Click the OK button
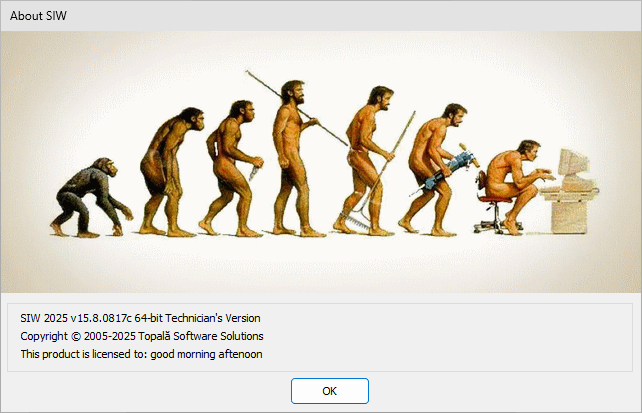642x413 pixels. (x=330, y=391)
